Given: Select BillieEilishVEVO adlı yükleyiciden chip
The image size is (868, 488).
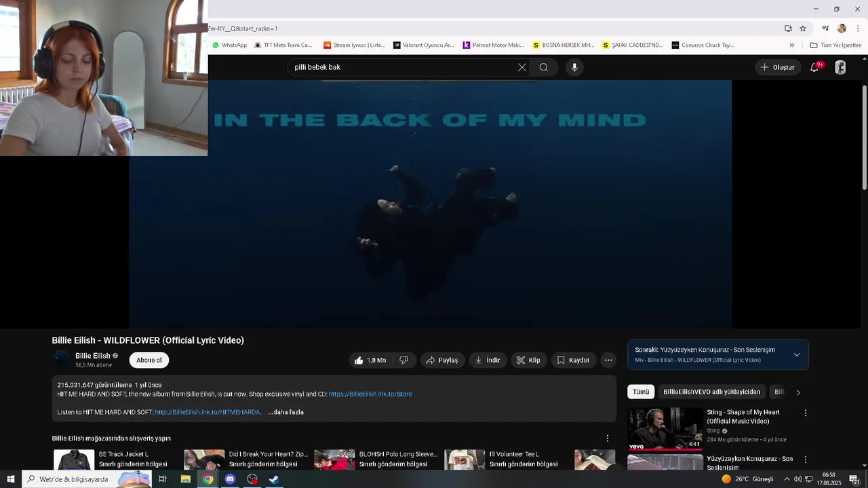Looking at the screenshot, I should pos(712,392).
